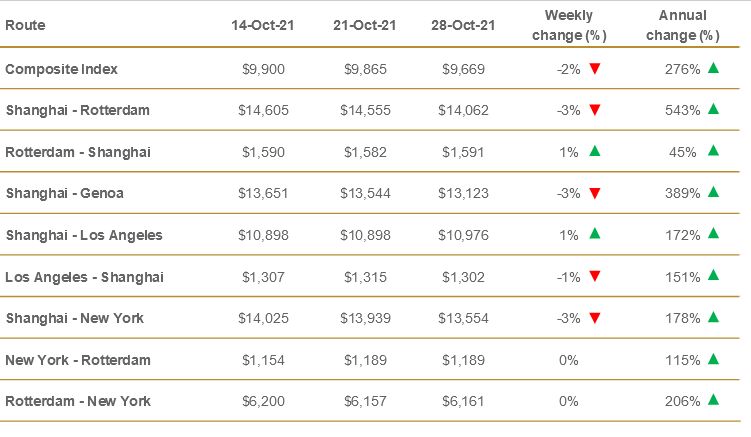Image resolution: width=751 pixels, height=437 pixels.
Task: Select the 28-Oct-21 column header
Action: (x=465, y=24)
